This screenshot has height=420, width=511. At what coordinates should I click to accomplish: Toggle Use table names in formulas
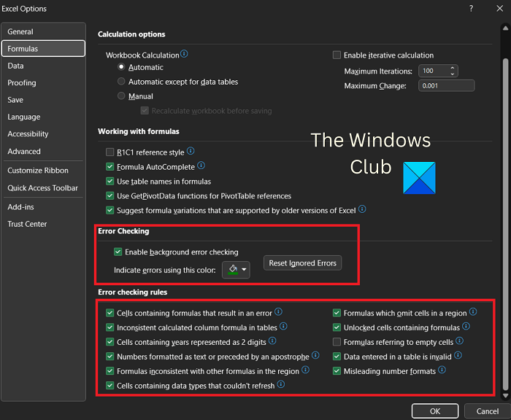point(109,182)
